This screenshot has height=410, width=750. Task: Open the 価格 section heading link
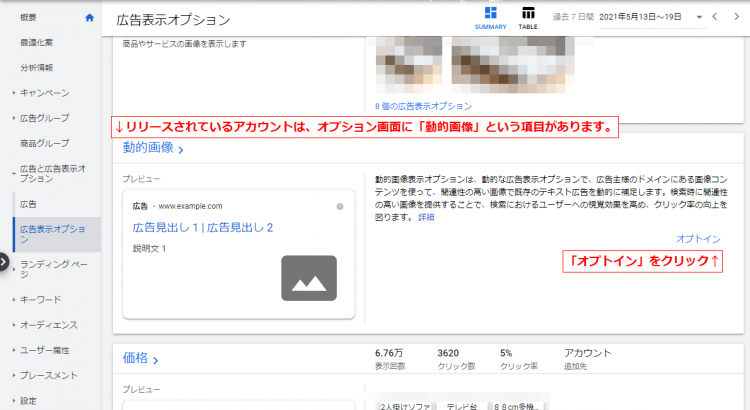(140, 358)
